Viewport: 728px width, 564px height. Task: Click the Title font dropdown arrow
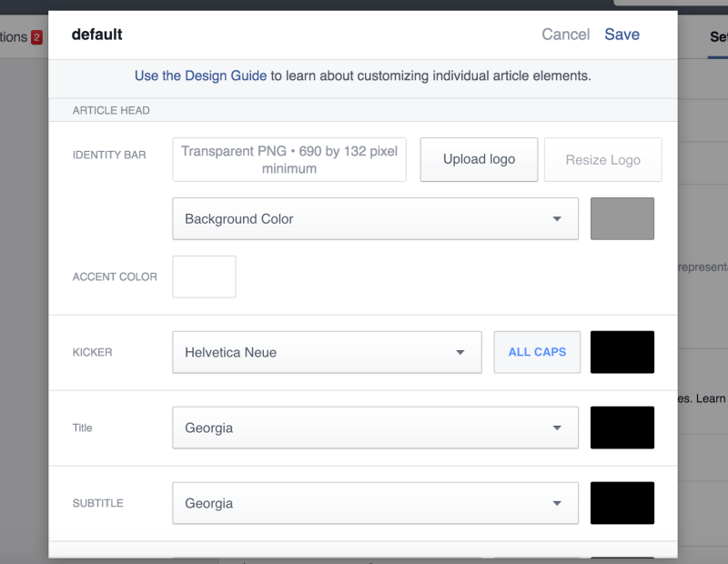coord(557,428)
